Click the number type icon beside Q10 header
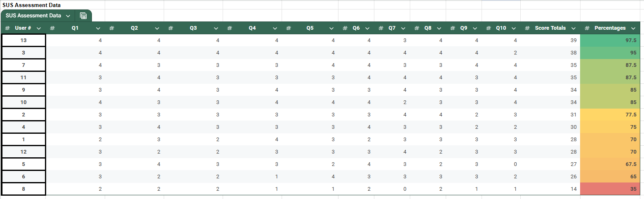The width and height of the screenshot is (644, 199). [489, 28]
